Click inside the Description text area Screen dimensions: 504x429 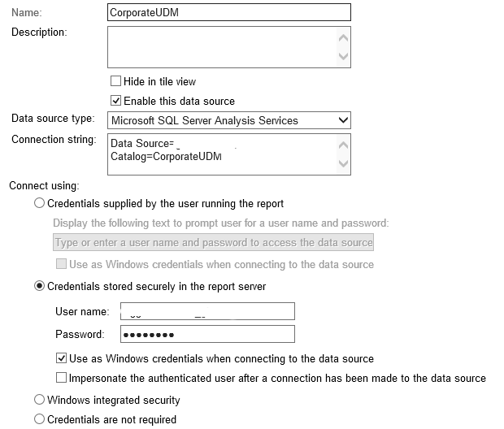click(221, 47)
